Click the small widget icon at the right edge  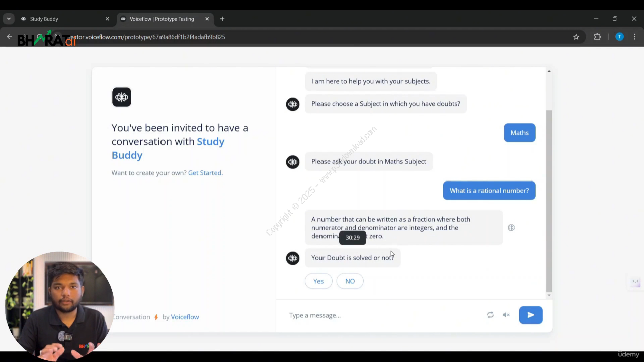point(636,283)
